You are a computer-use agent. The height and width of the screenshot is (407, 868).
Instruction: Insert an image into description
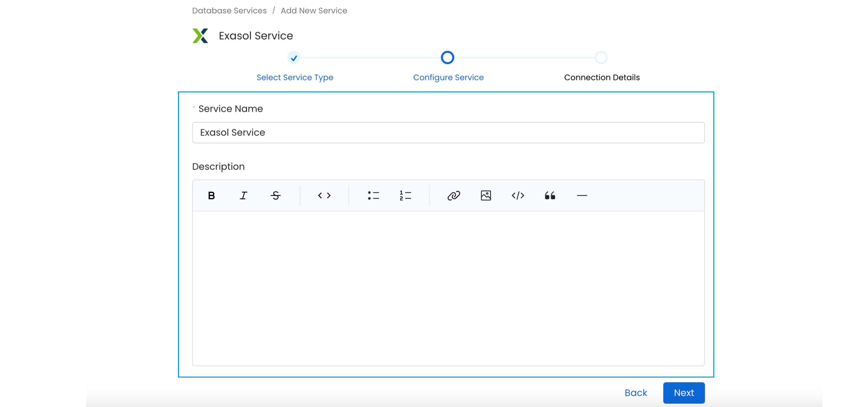click(486, 195)
